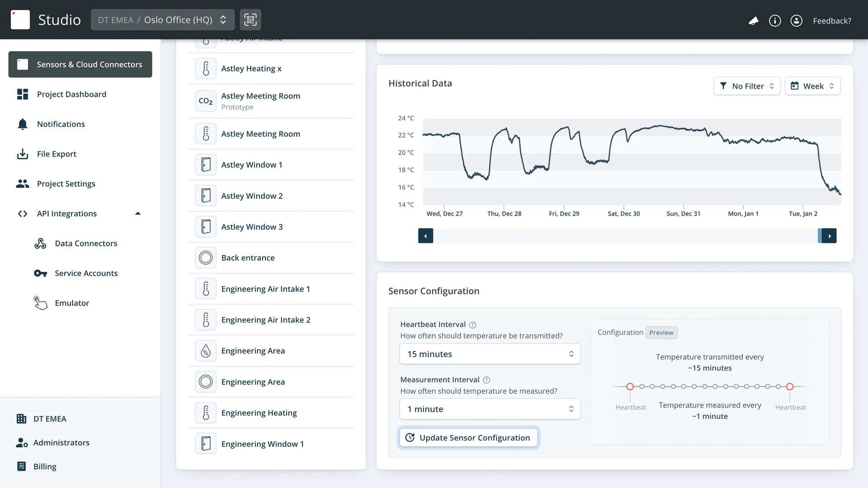This screenshot has height=488, width=868.
Task: Click the announcements megaphone icon
Action: [753, 21]
